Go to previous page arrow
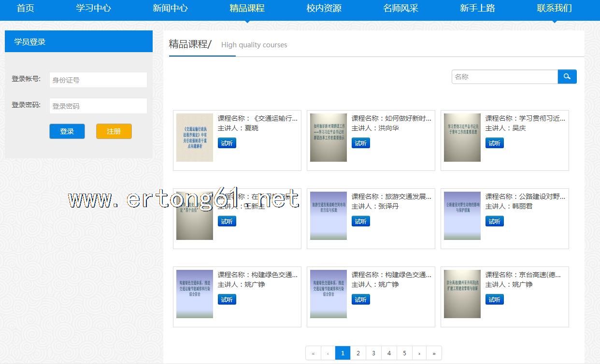Screen dimensions: 600x364 point(328,353)
